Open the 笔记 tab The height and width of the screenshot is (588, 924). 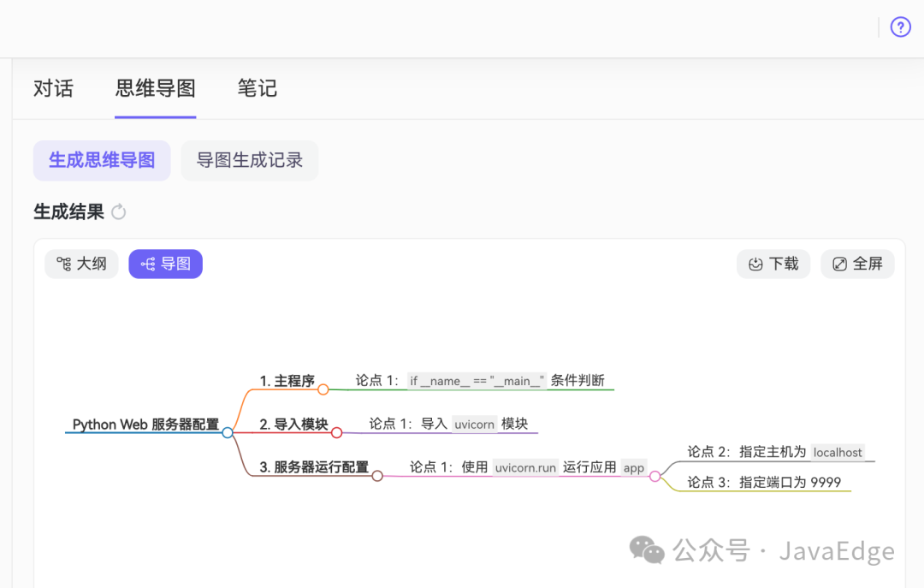point(257,88)
